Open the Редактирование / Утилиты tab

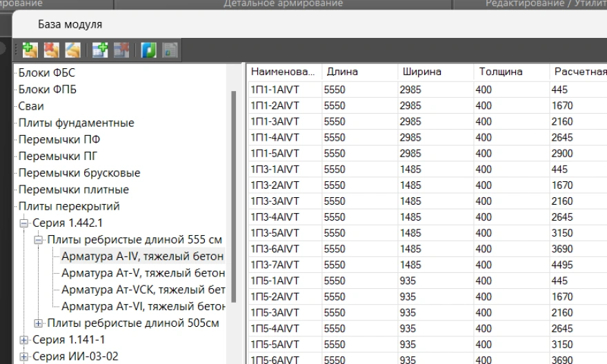[x=545, y=4]
